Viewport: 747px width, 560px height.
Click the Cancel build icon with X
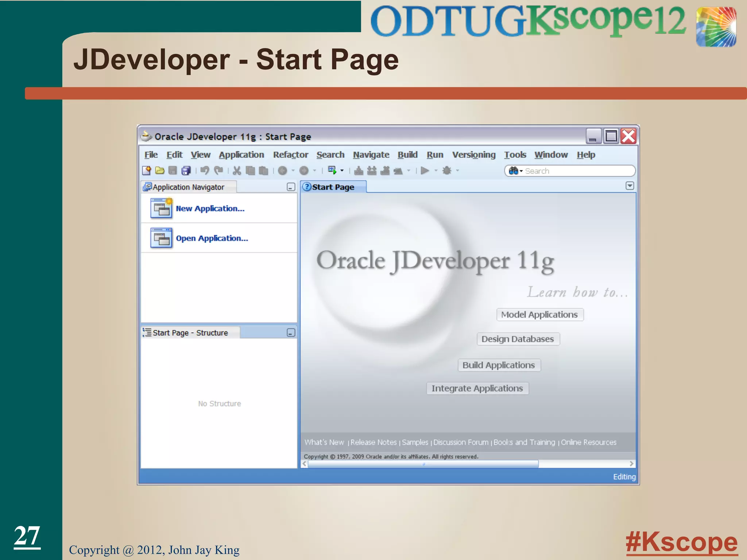[x=385, y=170]
